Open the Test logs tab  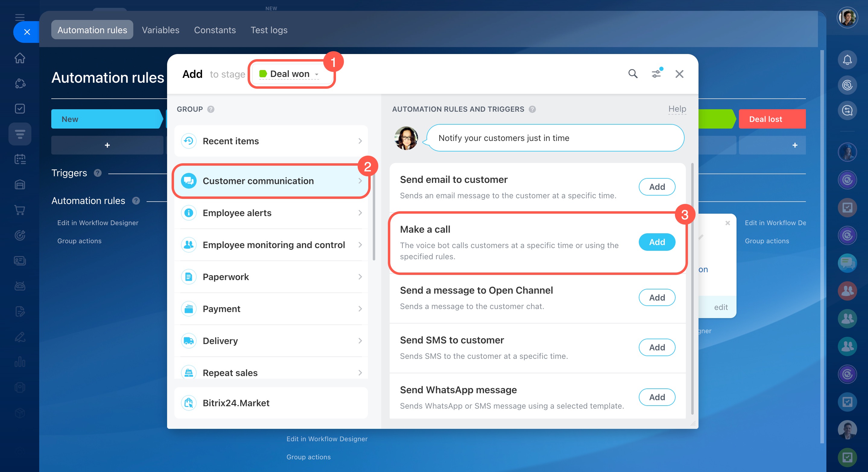point(269,30)
